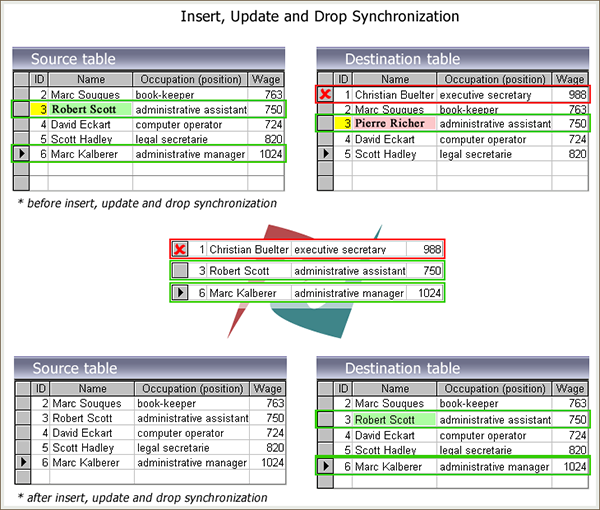
Task: Click the top Source table title bar
Action: coord(149,59)
